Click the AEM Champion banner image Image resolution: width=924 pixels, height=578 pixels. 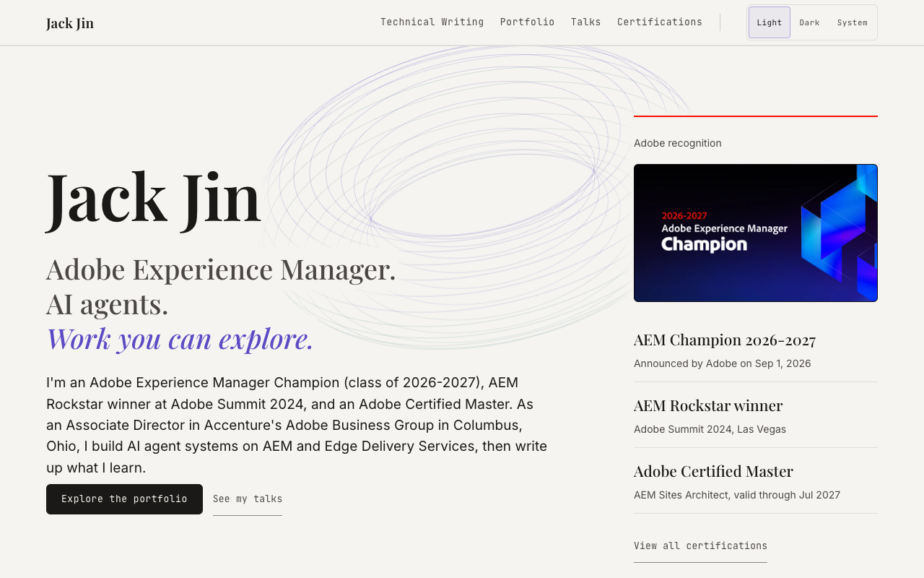click(756, 233)
